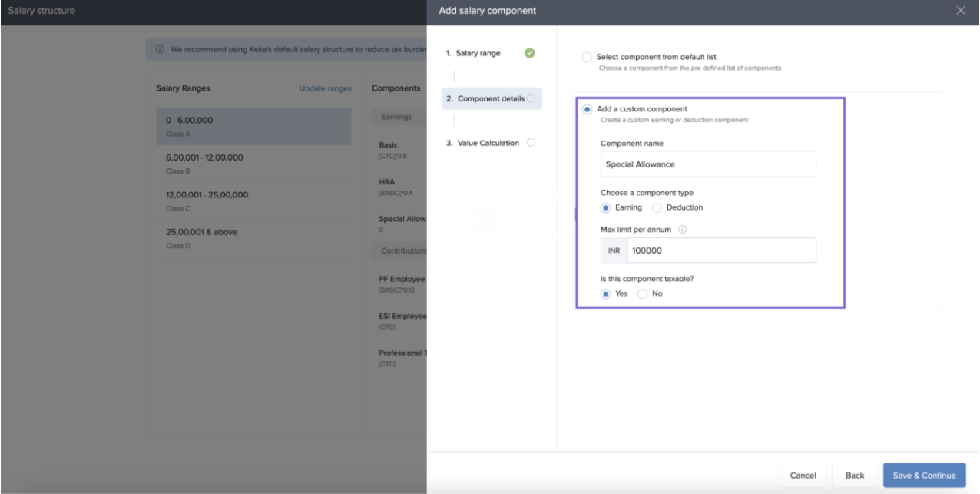980x494 pixels.
Task: Open the Update ranges link
Action: click(325, 88)
